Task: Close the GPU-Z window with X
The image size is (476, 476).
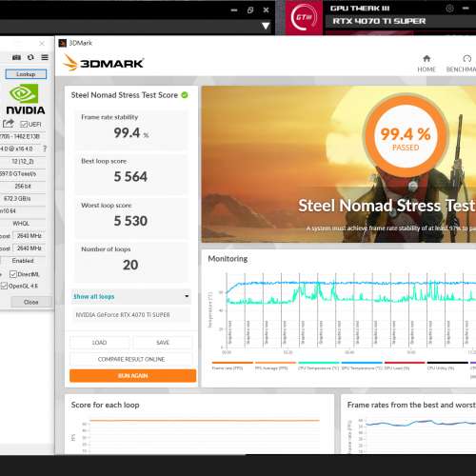Action: (42, 44)
